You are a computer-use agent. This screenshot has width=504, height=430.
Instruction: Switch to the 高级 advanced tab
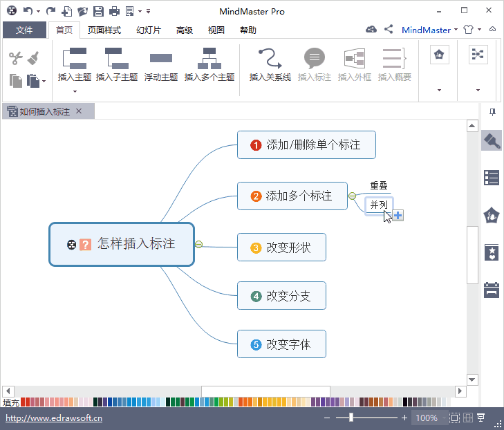pos(185,30)
